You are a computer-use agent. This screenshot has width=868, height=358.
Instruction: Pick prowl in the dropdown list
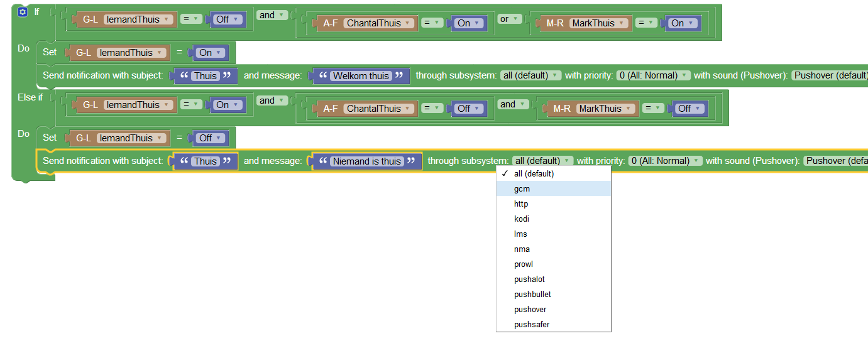[553, 264]
